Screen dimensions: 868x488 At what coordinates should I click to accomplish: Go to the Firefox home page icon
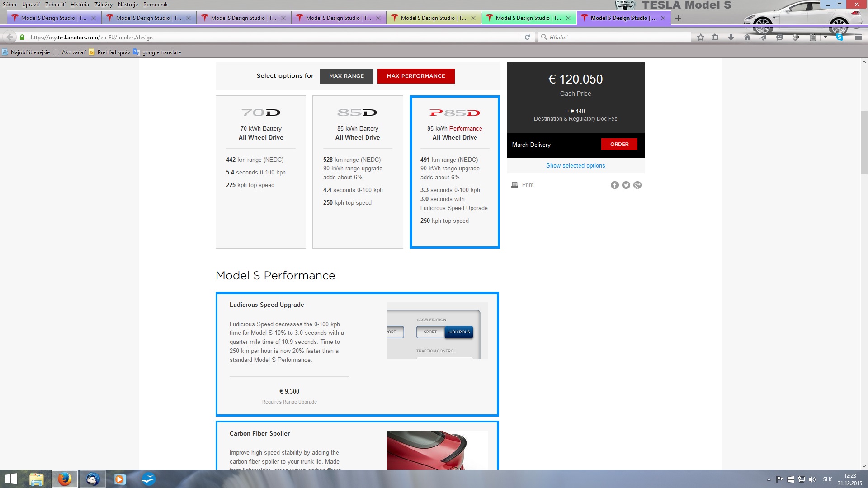747,37
